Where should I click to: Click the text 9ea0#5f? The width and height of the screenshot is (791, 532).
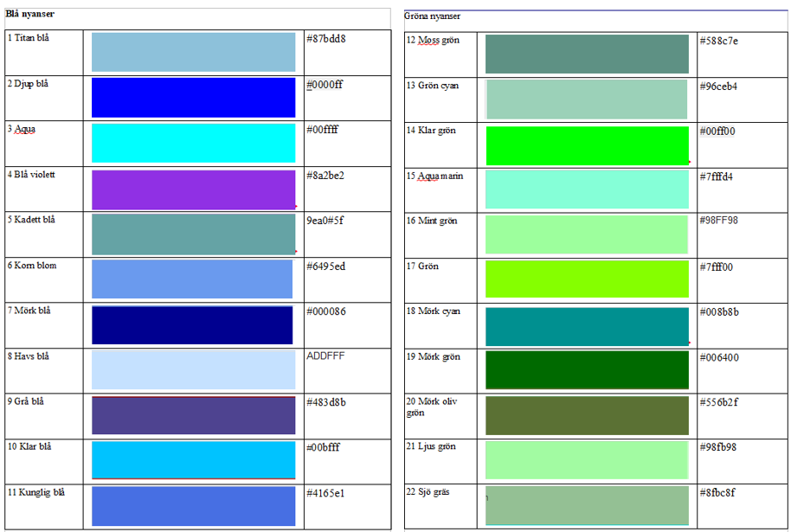(x=325, y=221)
